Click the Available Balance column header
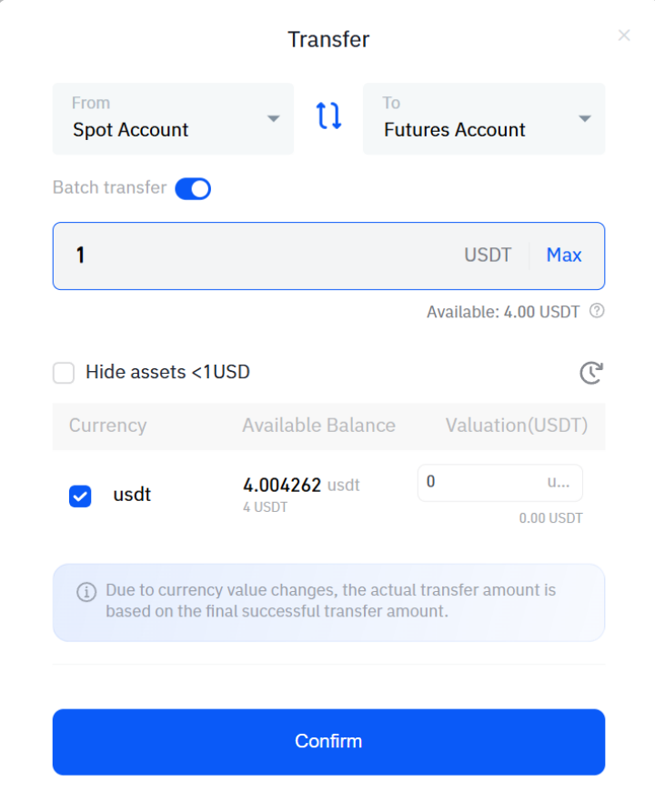Screen dimensions: 655x812 point(318,426)
